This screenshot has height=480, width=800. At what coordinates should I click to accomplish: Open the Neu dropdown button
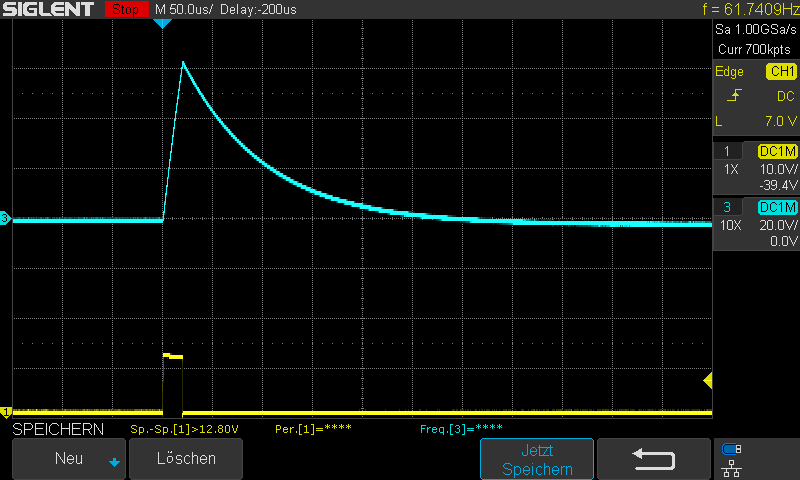coord(69,459)
